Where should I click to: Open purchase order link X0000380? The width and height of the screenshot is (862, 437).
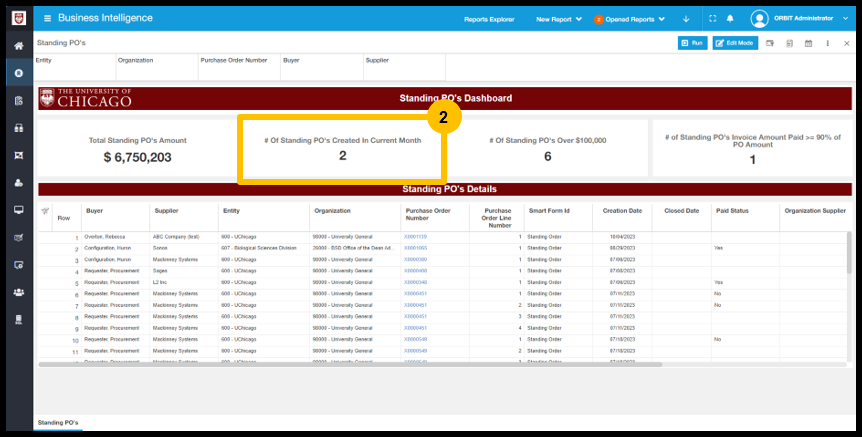pyautogui.click(x=415, y=259)
